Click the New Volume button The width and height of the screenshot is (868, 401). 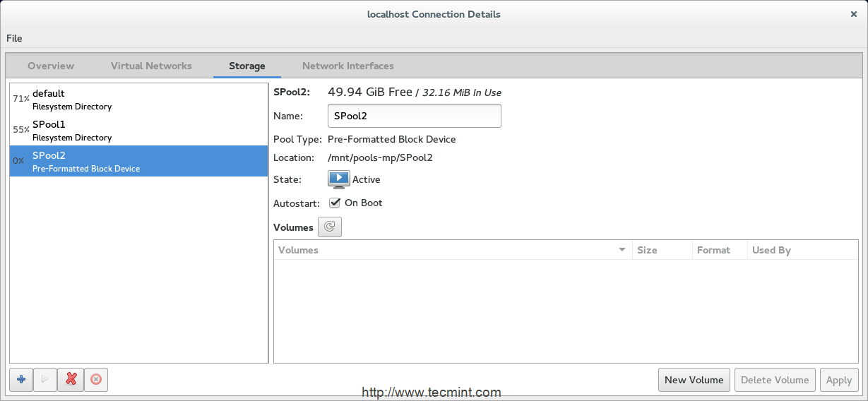(694, 380)
